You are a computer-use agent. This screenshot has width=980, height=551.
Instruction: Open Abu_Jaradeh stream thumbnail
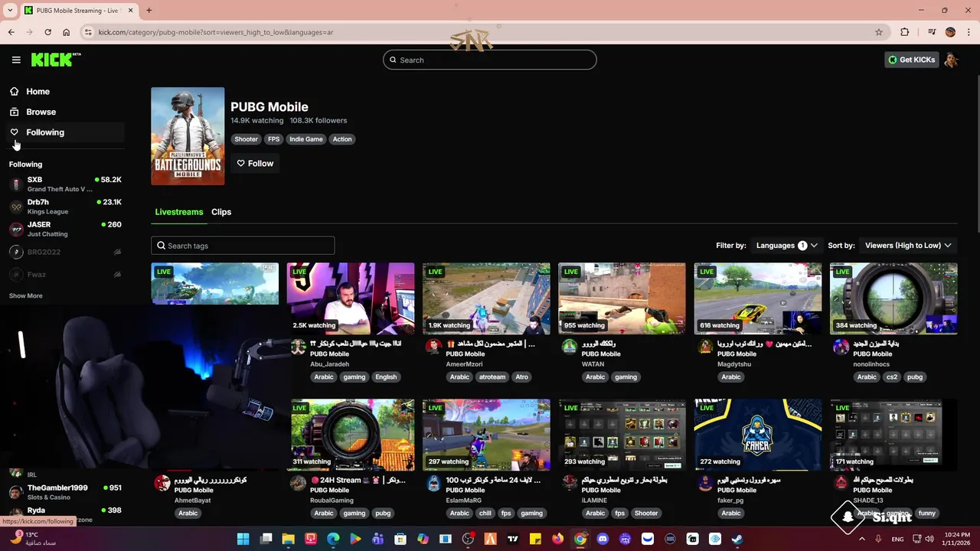click(x=351, y=298)
